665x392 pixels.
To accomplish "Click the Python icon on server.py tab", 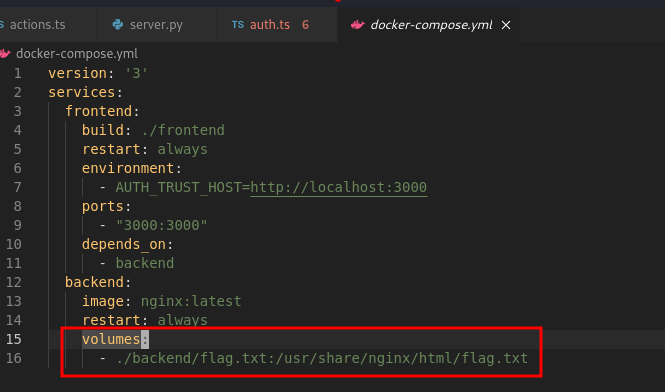I will coord(117,25).
